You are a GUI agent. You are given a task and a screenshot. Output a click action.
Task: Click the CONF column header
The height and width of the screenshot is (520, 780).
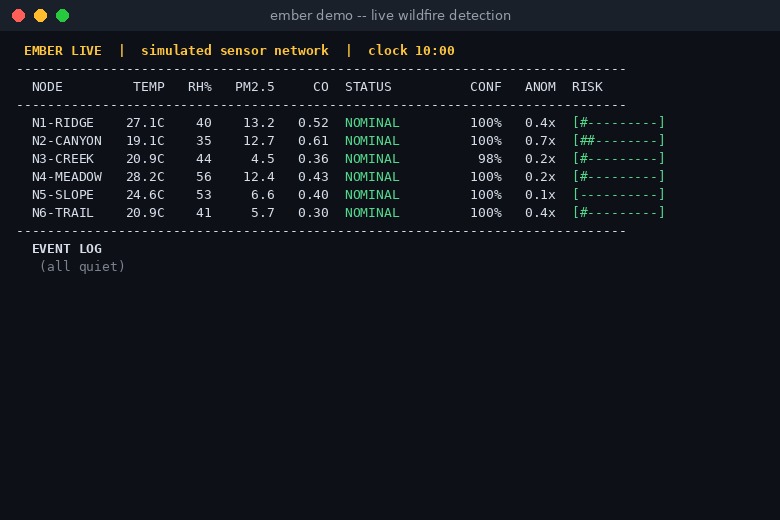pos(486,87)
